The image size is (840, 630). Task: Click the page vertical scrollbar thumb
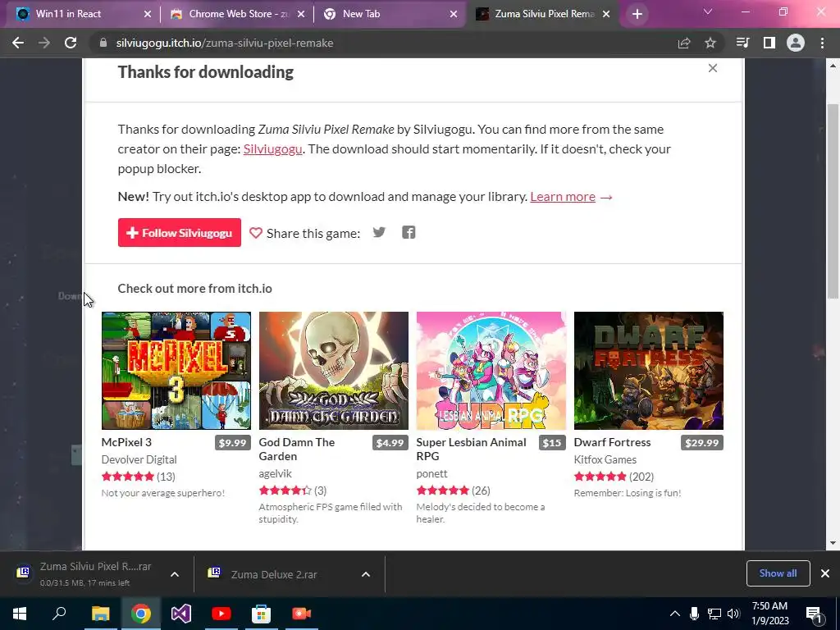click(x=833, y=202)
